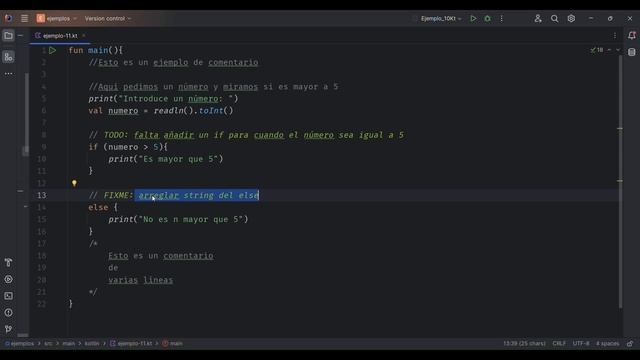The width and height of the screenshot is (640, 360).
Task: Toggle read-only lock in status bar
Action: 630,344
